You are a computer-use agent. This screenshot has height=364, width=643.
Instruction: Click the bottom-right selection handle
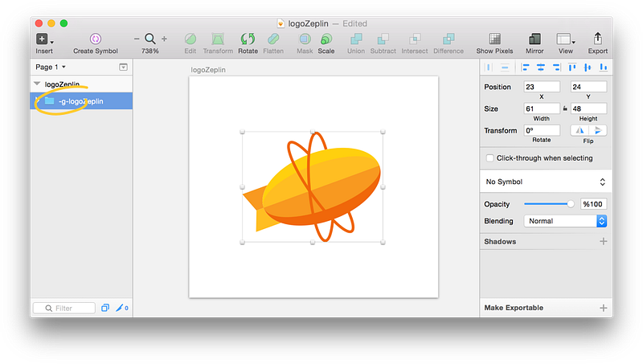tap(383, 242)
